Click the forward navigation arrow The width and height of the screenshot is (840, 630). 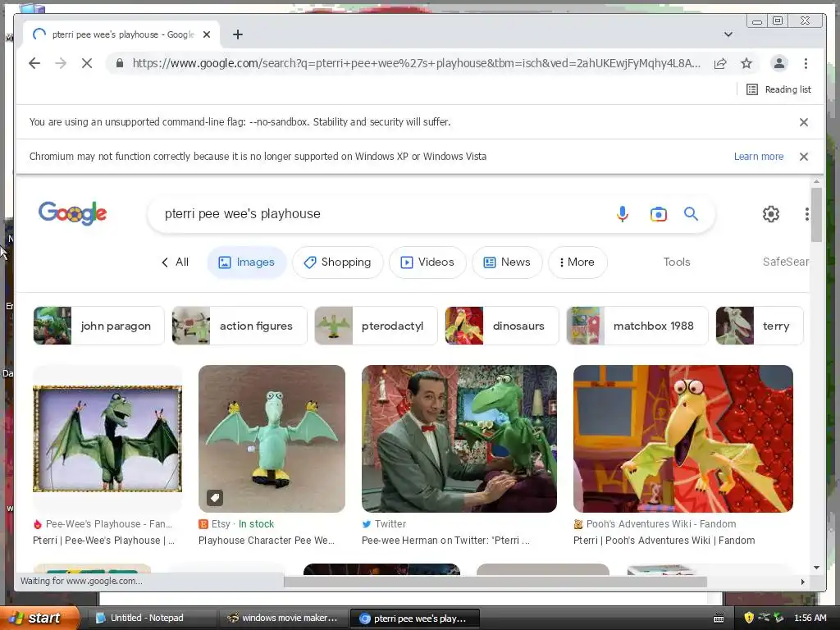click(61, 63)
